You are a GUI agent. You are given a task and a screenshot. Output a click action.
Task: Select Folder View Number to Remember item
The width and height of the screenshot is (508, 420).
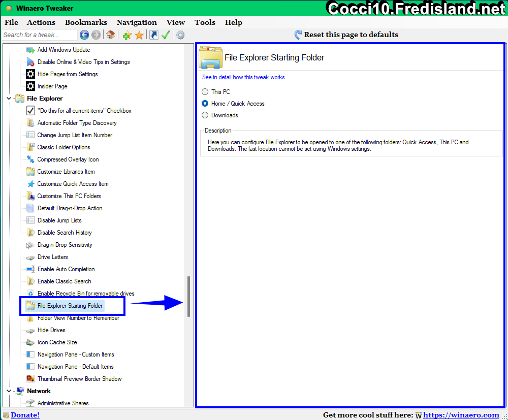click(x=78, y=318)
